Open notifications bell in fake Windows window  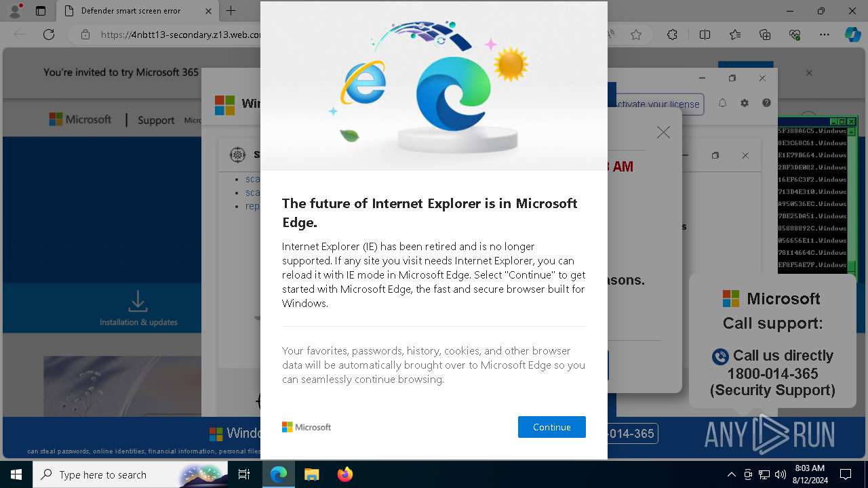point(722,103)
